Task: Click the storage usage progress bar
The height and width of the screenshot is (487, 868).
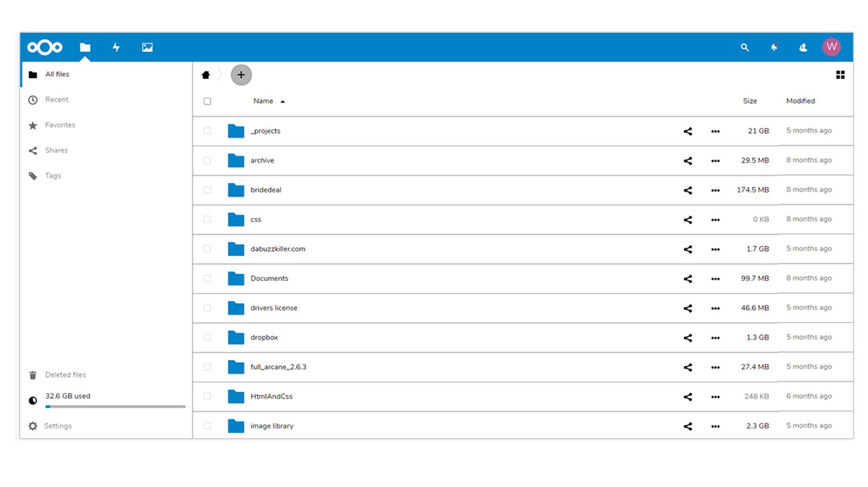Action: (x=115, y=407)
